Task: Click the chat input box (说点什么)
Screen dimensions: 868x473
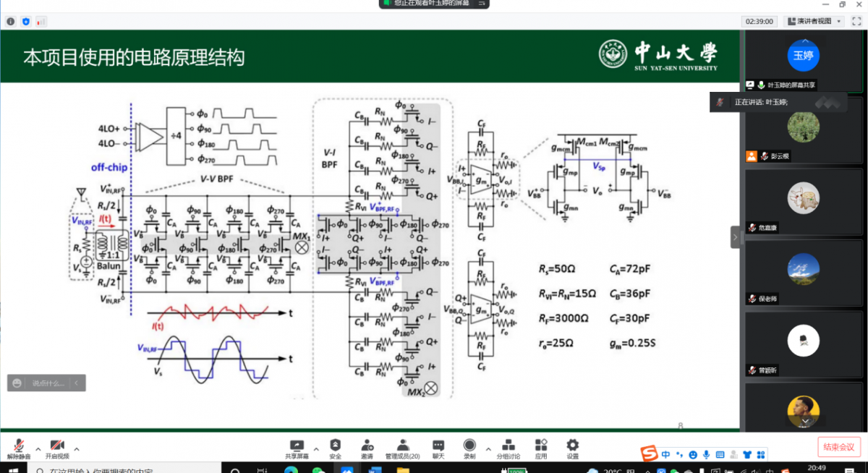Action: [48, 383]
